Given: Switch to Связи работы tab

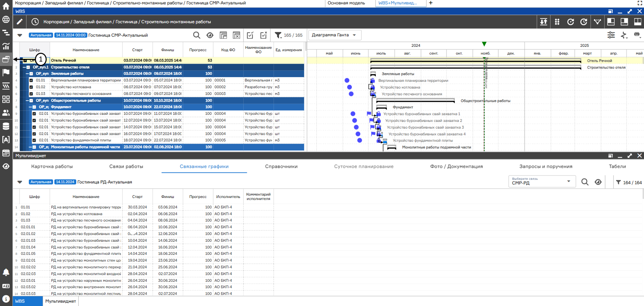Looking at the screenshot, I should [126, 166].
